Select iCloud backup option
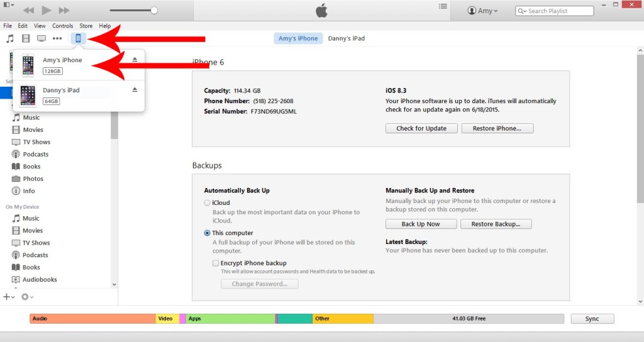The image size is (644, 342). (x=207, y=203)
